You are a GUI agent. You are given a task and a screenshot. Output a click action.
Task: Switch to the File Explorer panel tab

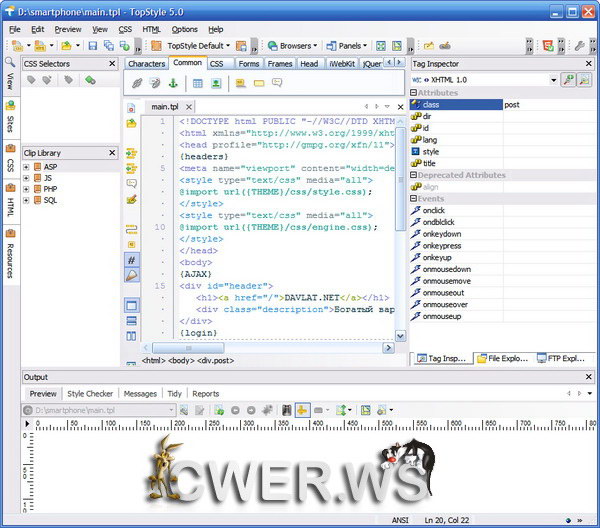[x=503, y=358]
